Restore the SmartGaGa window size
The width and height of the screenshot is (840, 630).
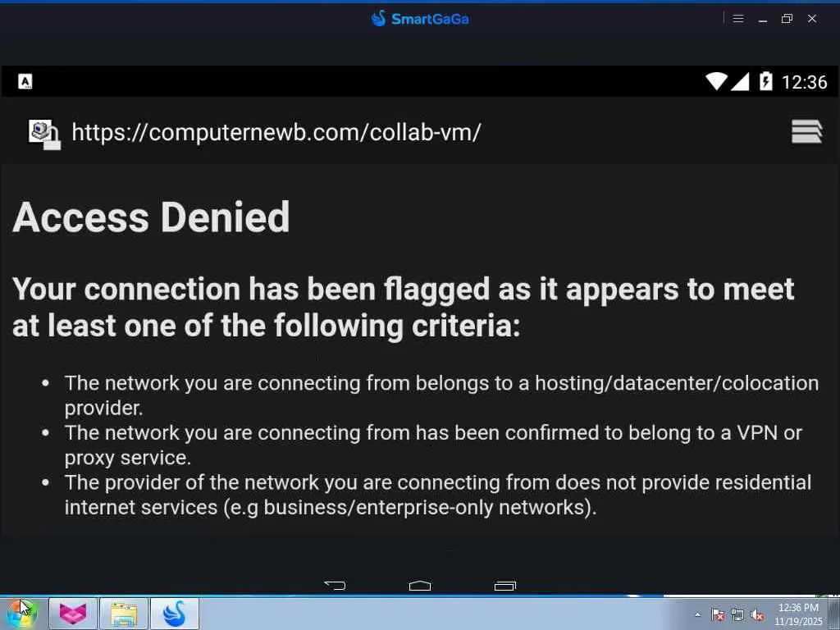coord(787,19)
